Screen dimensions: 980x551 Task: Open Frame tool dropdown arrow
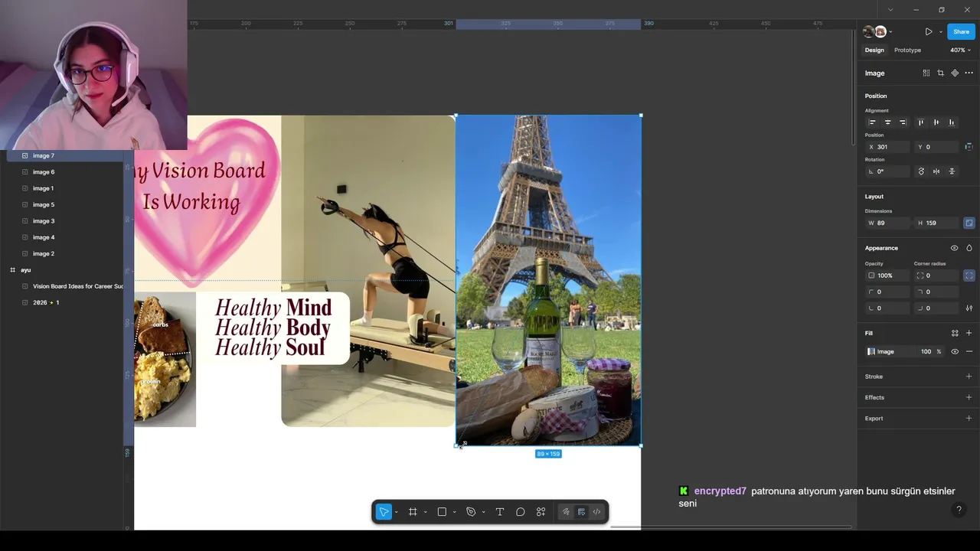[425, 512]
